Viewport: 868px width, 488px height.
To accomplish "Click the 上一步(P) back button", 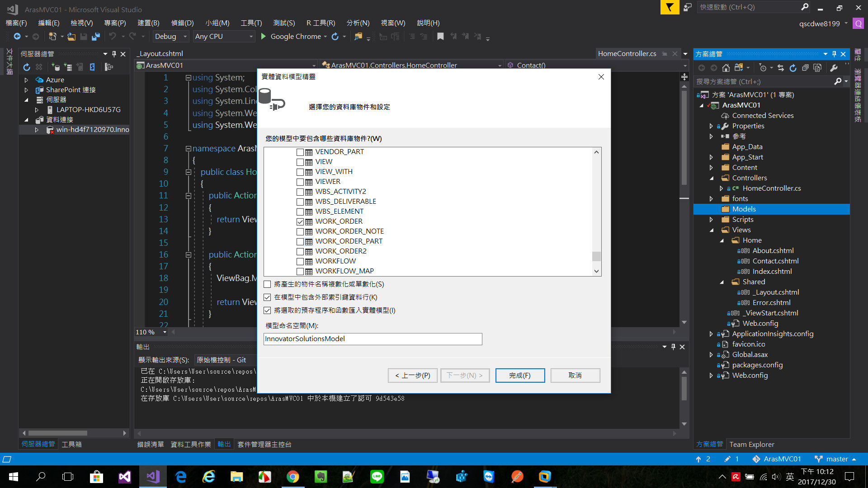I will tap(412, 375).
